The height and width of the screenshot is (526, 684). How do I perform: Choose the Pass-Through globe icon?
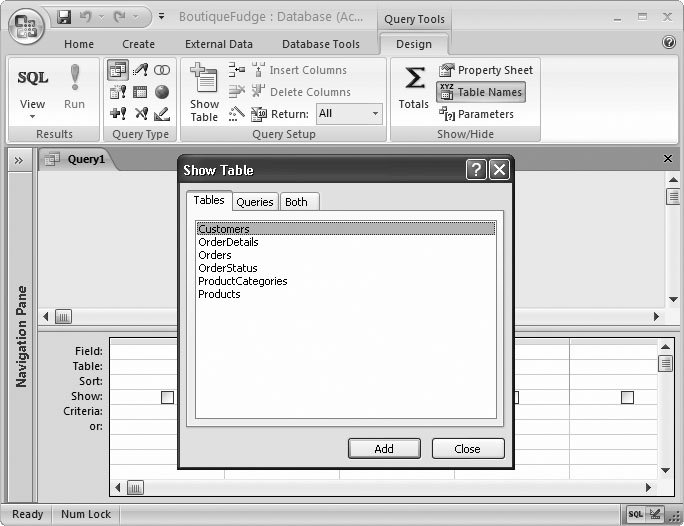pos(162,92)
